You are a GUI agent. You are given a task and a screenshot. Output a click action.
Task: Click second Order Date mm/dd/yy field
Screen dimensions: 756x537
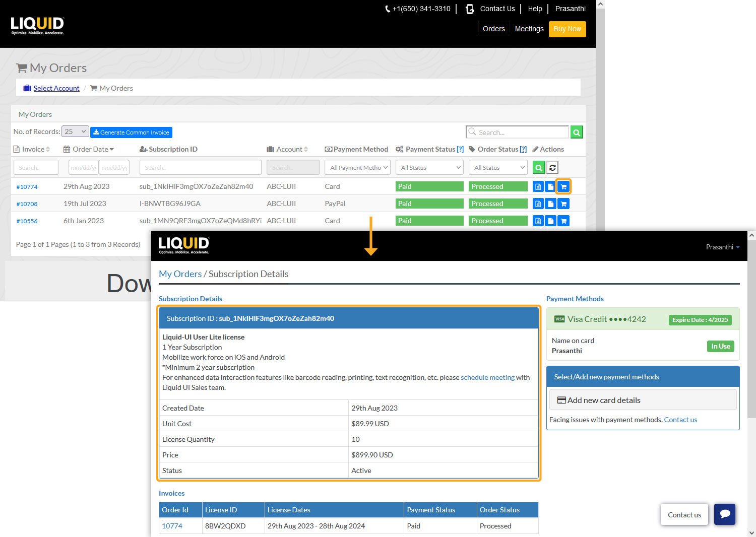tap(114, 167)
